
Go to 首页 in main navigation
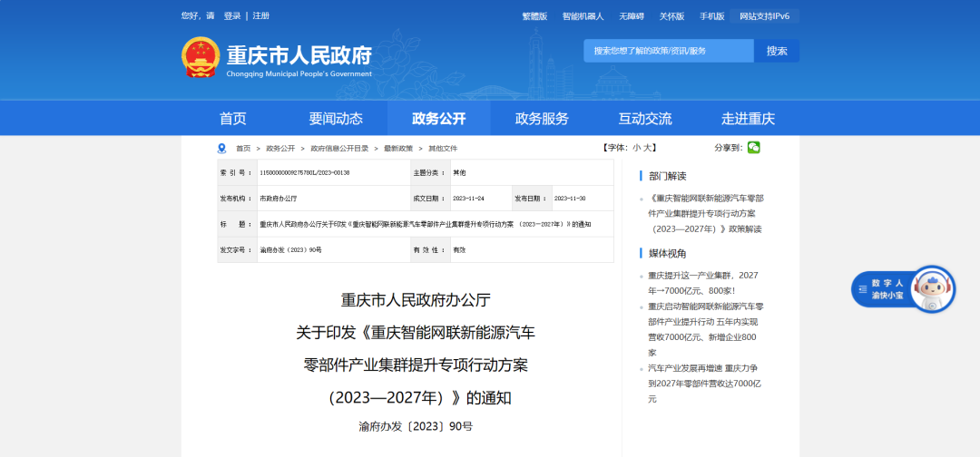pyautogui.click(x=233, y=118)
